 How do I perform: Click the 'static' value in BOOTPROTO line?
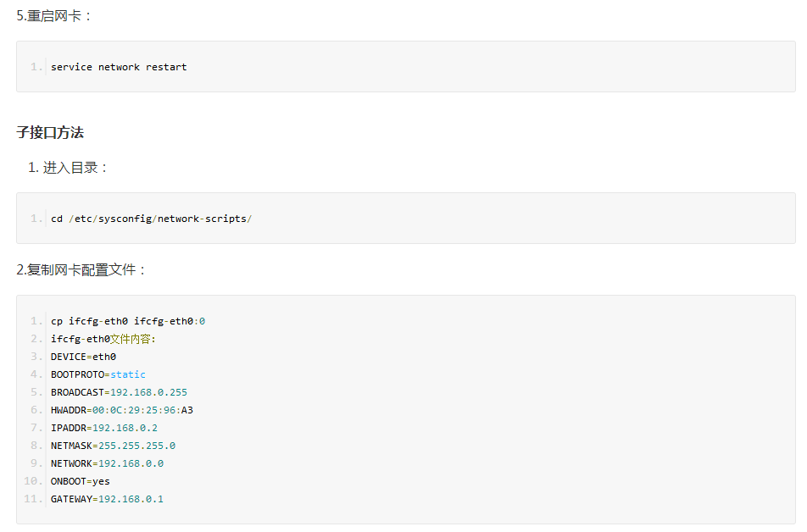pos(128,374)
